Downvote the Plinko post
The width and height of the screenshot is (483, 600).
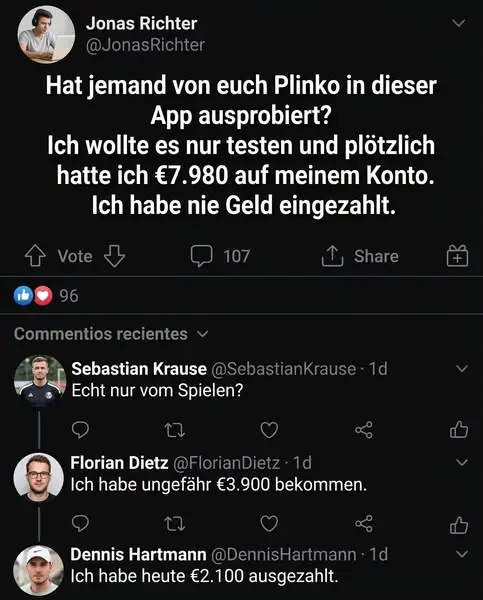pos(114,256)
